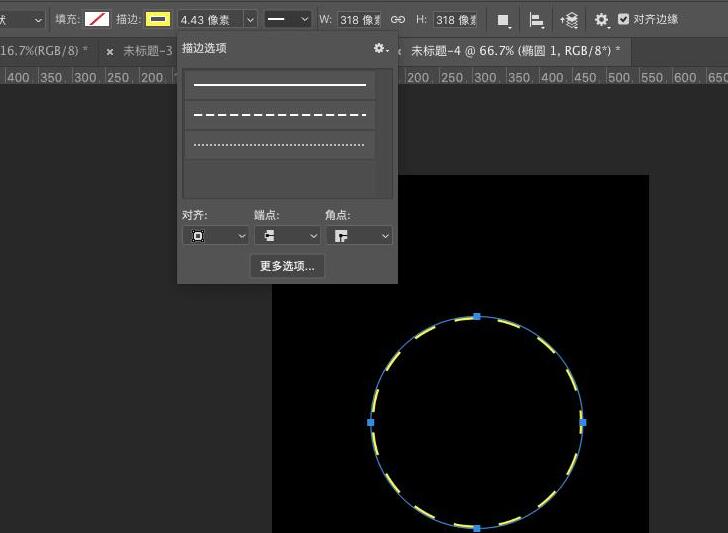Image resolution: width=728 pixels, height=533 pixels.
Task: Select the solid line stroke preset
Action: 280,85
